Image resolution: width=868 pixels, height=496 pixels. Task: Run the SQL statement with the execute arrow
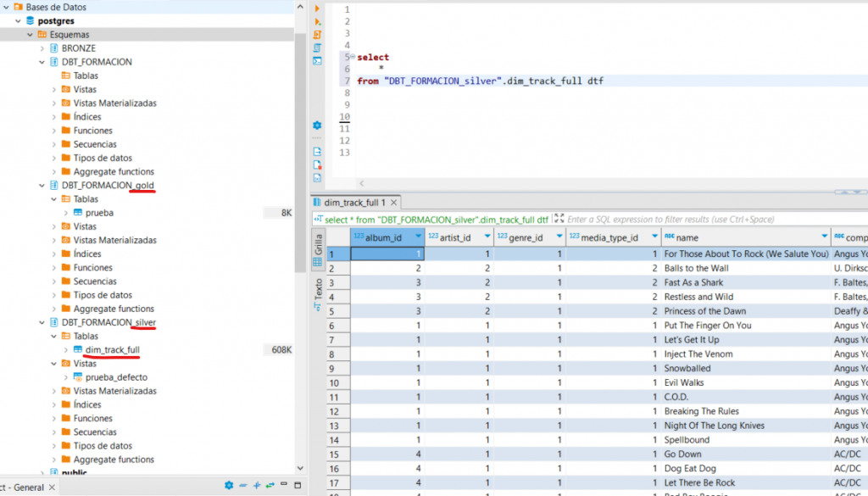(x=318, y=8)
